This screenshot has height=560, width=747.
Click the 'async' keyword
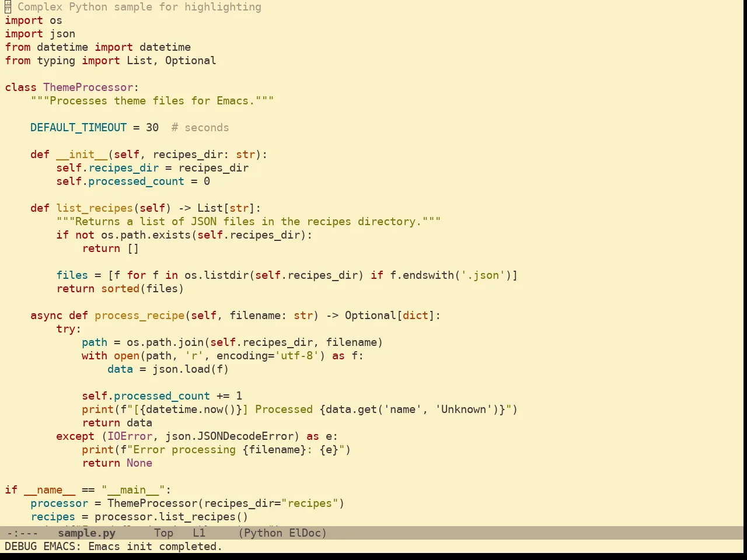46,316
